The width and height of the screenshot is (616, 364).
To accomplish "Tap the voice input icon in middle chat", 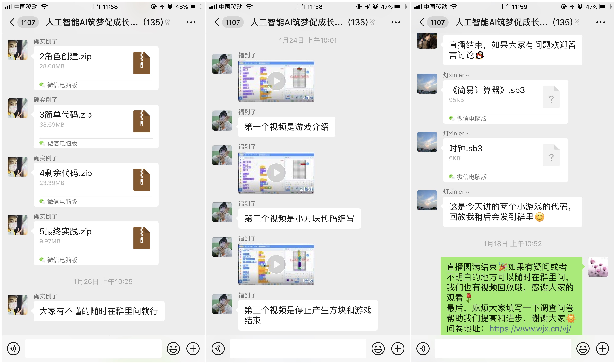I will [x=218, y=348].
